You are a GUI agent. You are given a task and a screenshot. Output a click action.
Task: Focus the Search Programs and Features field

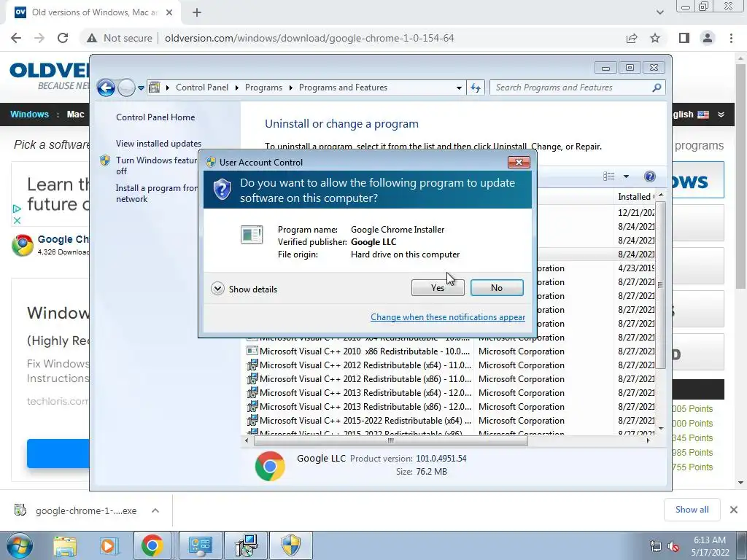[572, 87]
